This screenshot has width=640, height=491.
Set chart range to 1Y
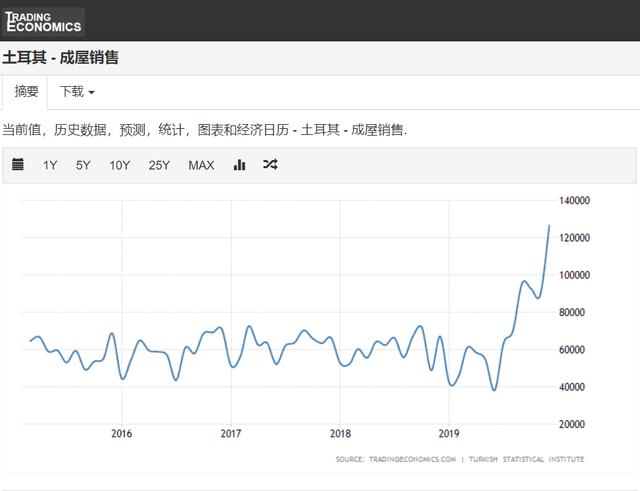click(x=50, y=165)
